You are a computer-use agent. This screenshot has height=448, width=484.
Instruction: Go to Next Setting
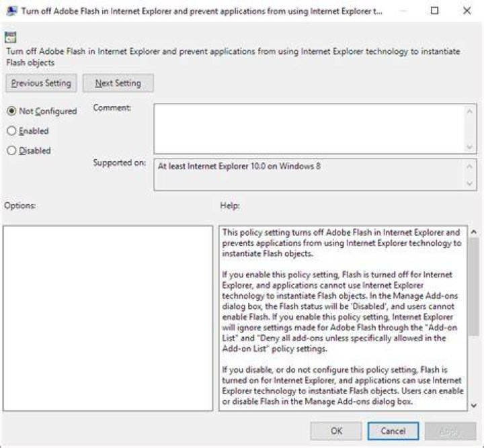click(118, 83)
